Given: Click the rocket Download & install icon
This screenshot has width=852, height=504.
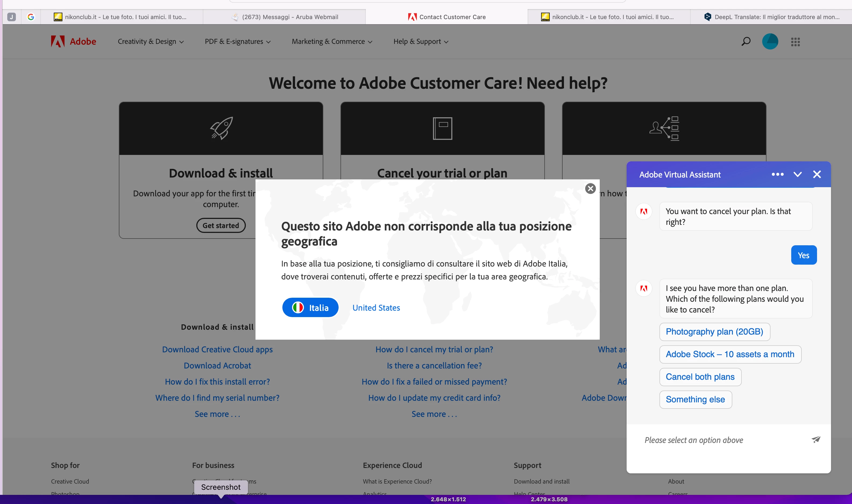Looking at the screenshot, I should (x=221, y=128).
